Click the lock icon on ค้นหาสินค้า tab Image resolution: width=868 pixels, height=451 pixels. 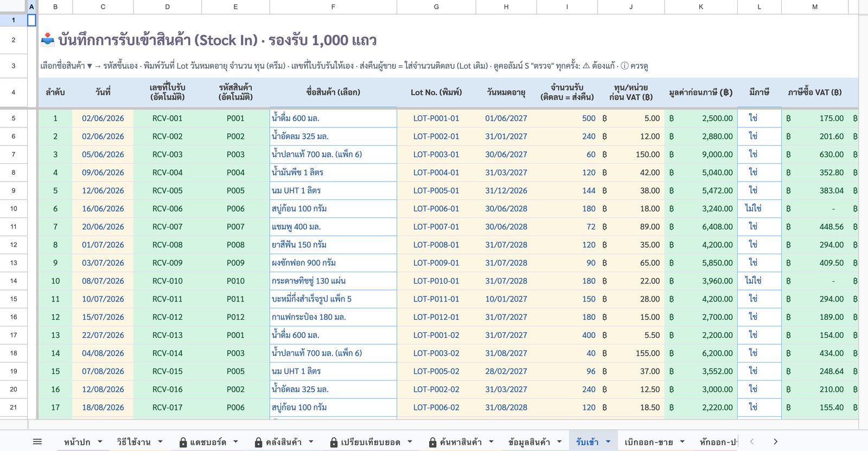tap(433, 442)
